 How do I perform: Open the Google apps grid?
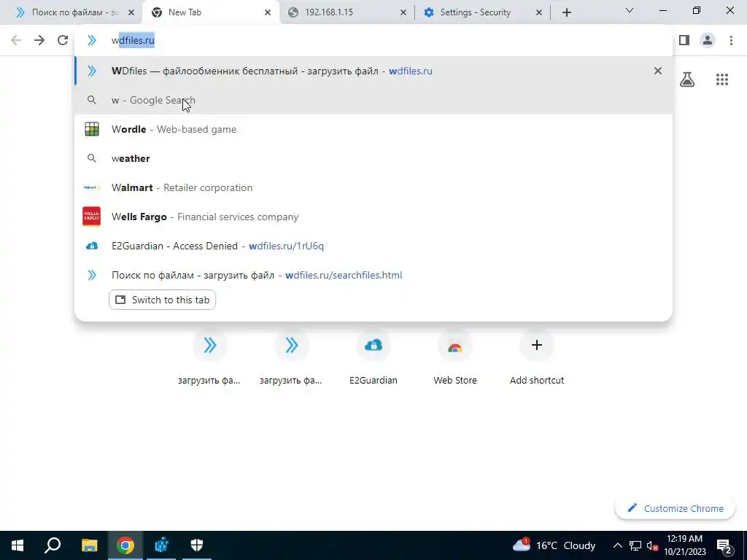pyautogui.click(x=721, y=79)
